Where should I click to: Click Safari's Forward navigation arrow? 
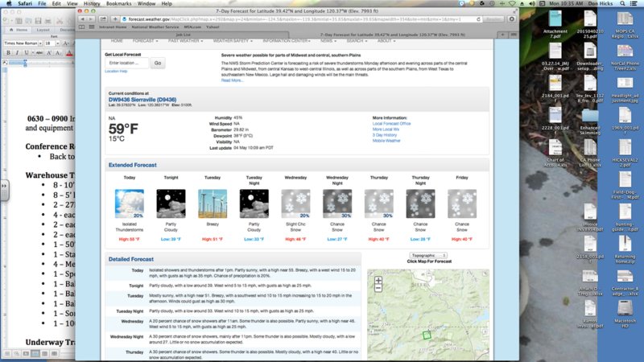pos(91,19)
